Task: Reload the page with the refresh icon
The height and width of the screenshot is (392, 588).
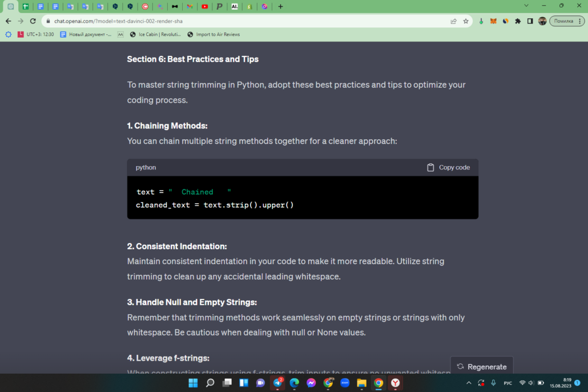Action: (33, 21)
